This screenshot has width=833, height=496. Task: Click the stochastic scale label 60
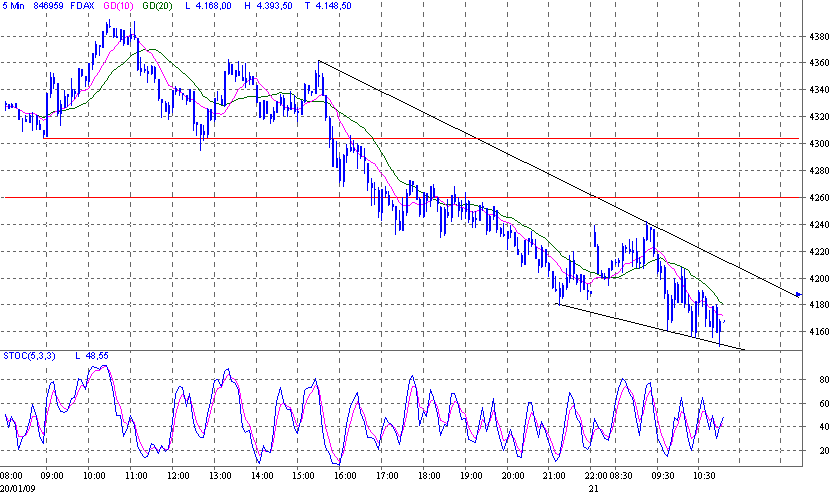pyautogui.click(x=824, y=404)
